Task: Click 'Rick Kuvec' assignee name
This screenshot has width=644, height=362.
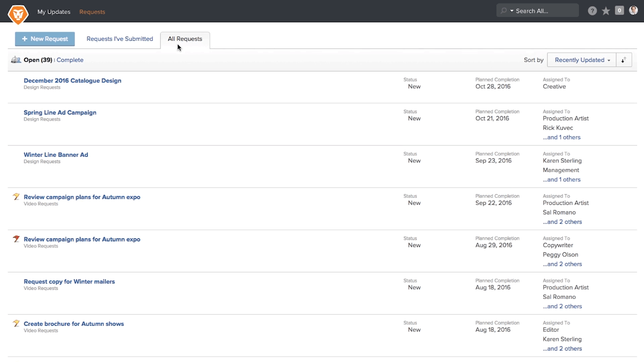Action: (x=558, y=128)
